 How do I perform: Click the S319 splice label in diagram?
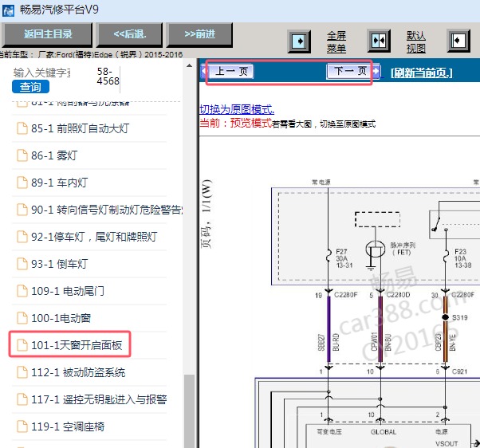[460, 317]
